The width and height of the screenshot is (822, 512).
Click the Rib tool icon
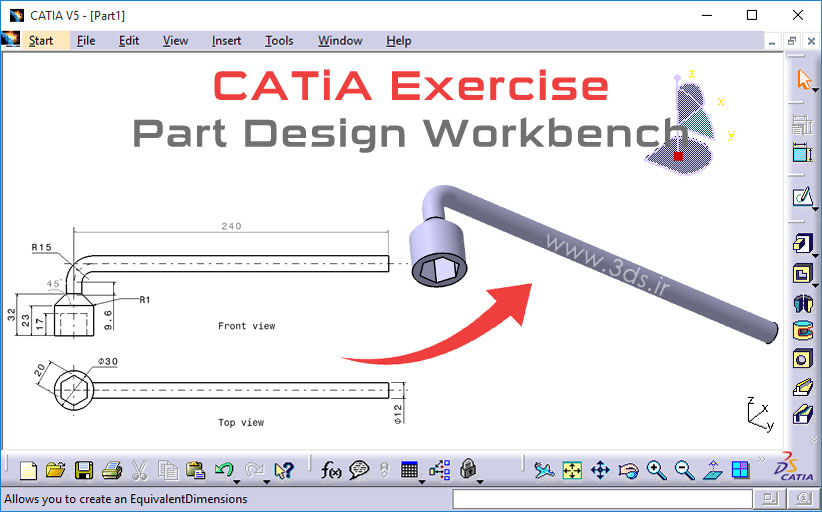point(803,388)
